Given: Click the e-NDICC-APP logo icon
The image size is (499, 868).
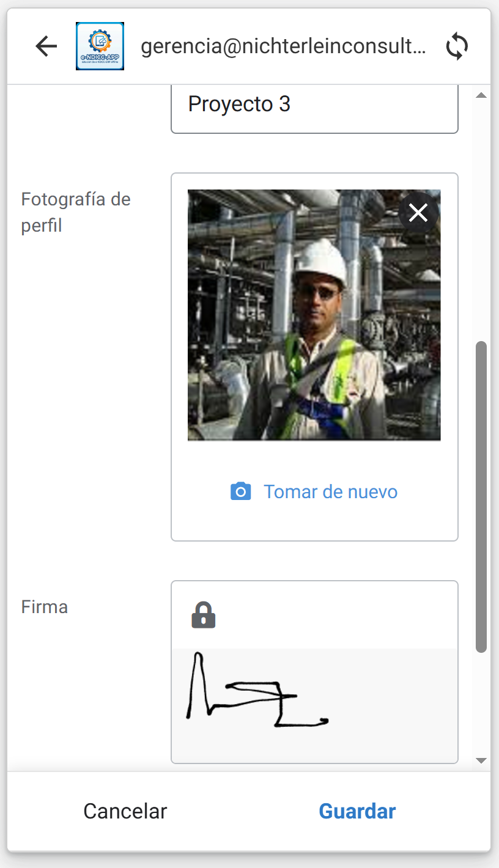Looking at the screenshot, I should (100, 46).
